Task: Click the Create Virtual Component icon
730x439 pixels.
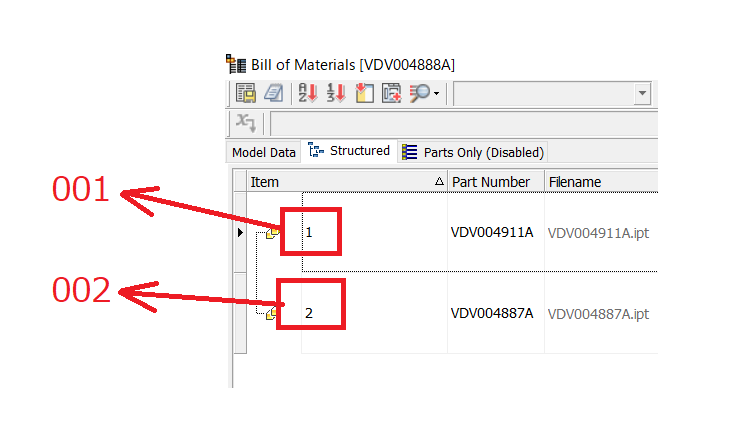Action: tap(392, 93)
